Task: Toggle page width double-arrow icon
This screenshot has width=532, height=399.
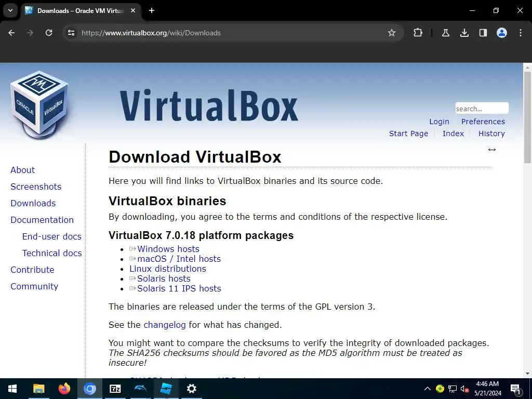Action: 491,150
